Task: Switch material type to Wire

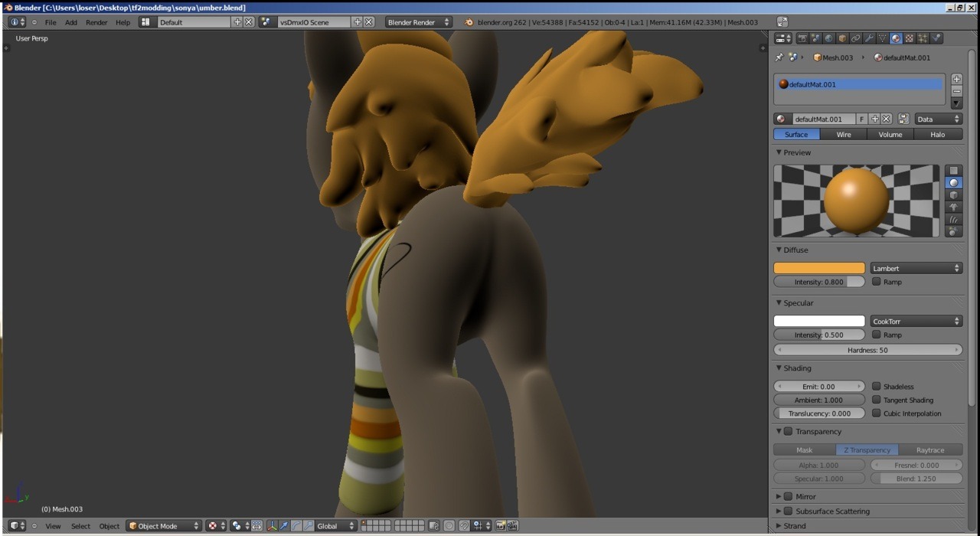Action: pyautogui.click(x=844, y=134)
